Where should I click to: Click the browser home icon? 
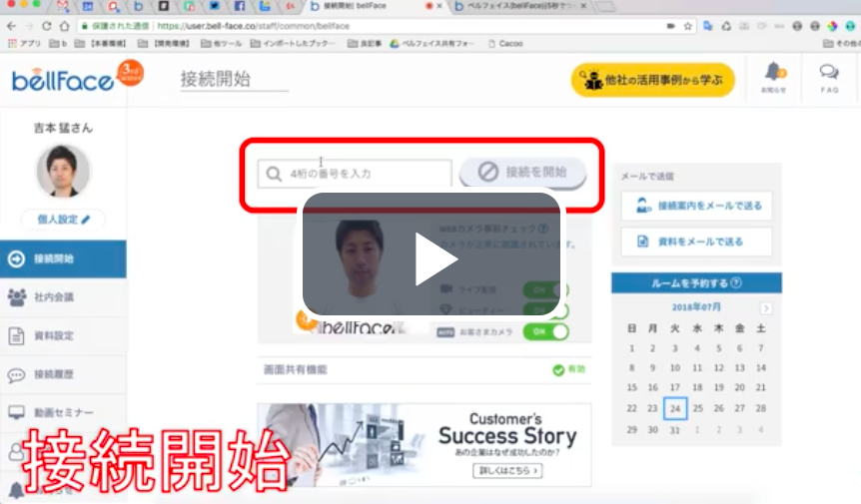click(x=64, y=26)
